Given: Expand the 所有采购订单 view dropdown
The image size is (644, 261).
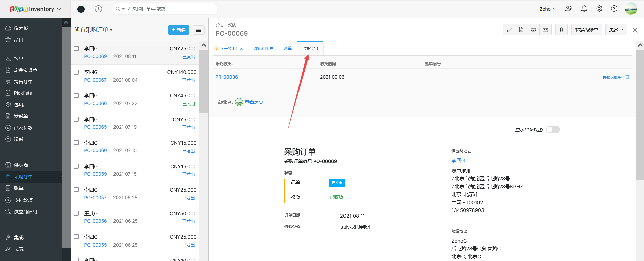Looking at the screenshot, I should tap(93, 30).
